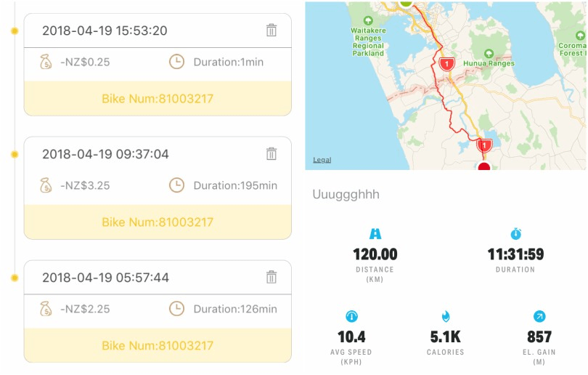Tap Bike Num banner on 09:37:04 ride

point(158,222)
